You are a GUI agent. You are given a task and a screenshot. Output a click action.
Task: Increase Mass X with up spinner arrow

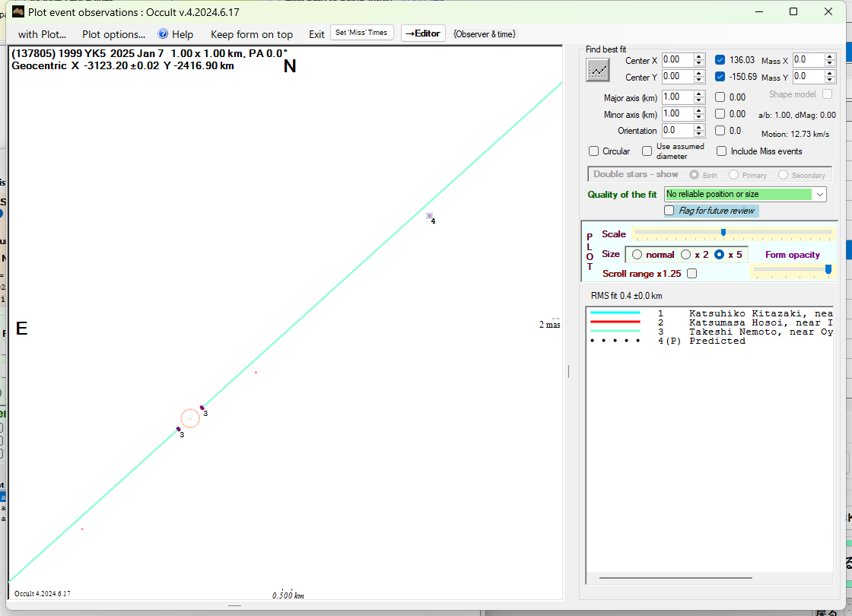830,56
